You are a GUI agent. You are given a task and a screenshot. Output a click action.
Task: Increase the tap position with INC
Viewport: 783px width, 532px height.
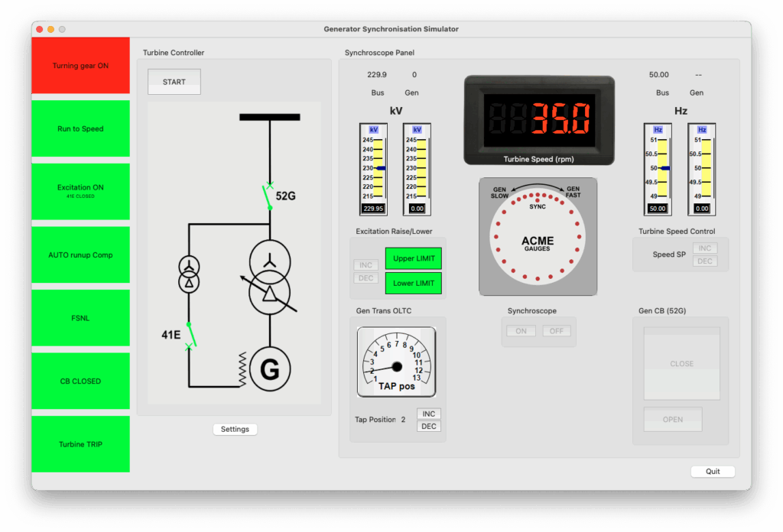429,414
